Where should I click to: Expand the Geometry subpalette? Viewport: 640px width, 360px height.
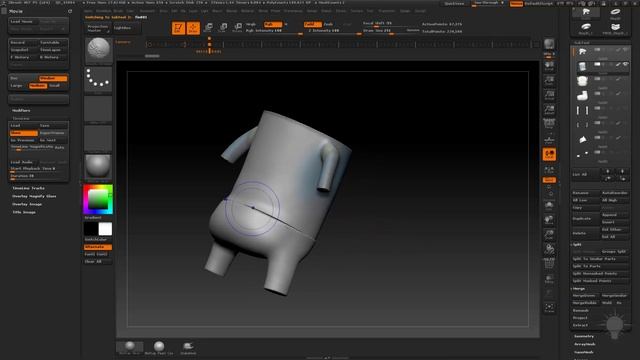coord(584,336)
